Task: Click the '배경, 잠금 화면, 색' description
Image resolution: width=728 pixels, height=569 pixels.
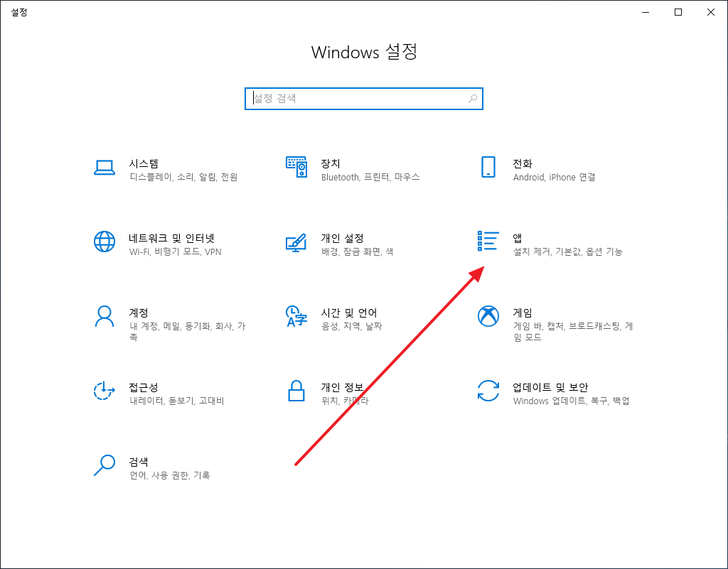Action: coord(358,251)
